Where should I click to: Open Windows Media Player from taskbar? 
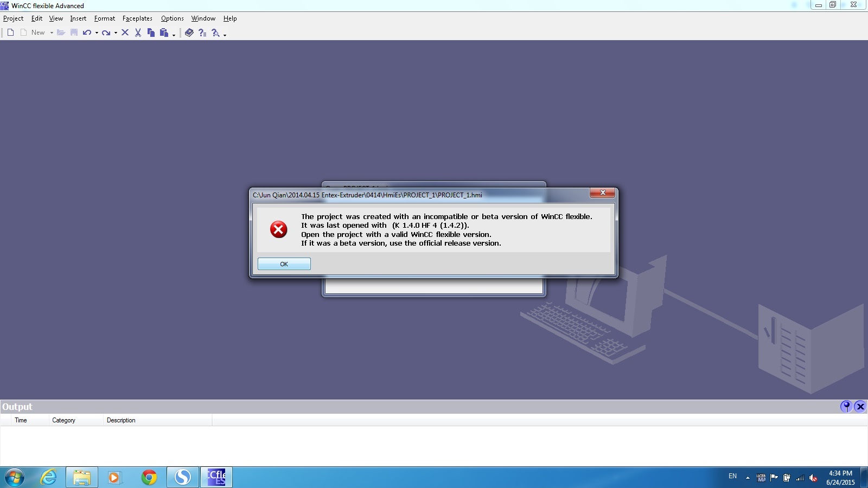[114, 477]
